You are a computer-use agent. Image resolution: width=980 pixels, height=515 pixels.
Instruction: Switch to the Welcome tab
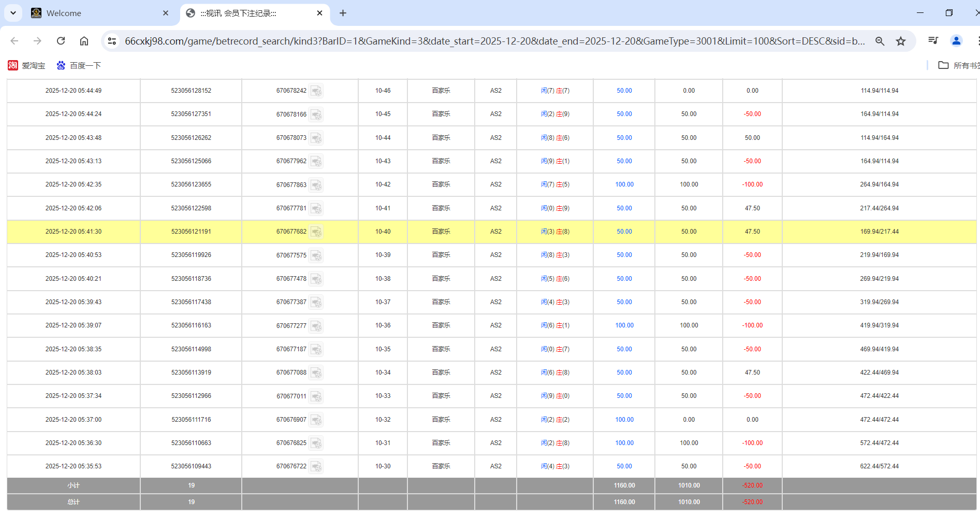93,13
